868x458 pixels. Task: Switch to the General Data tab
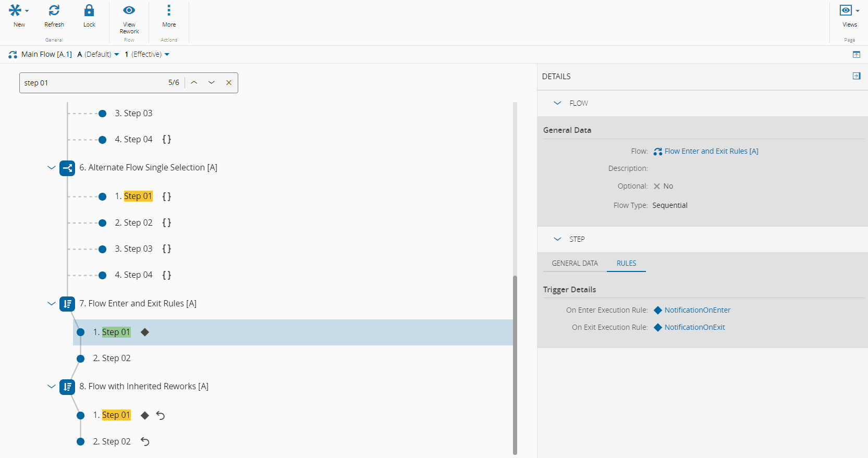(x=574, y=263)
